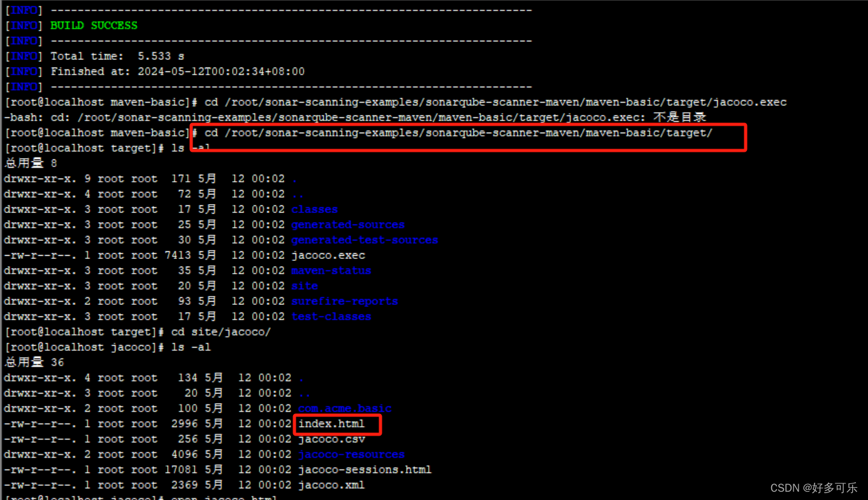868x500 pixels.
Task: Click the 'maven-status' directory name
Action: (x=331, y=270)
